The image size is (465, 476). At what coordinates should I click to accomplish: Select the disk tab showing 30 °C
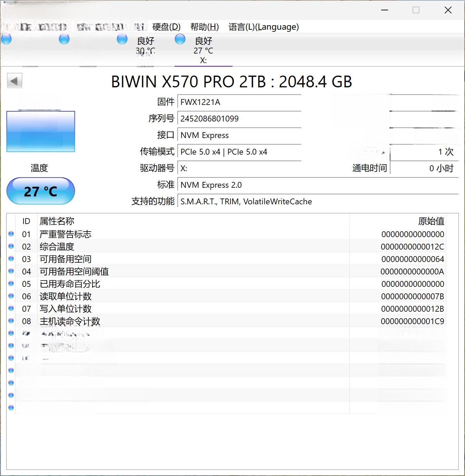145,50
